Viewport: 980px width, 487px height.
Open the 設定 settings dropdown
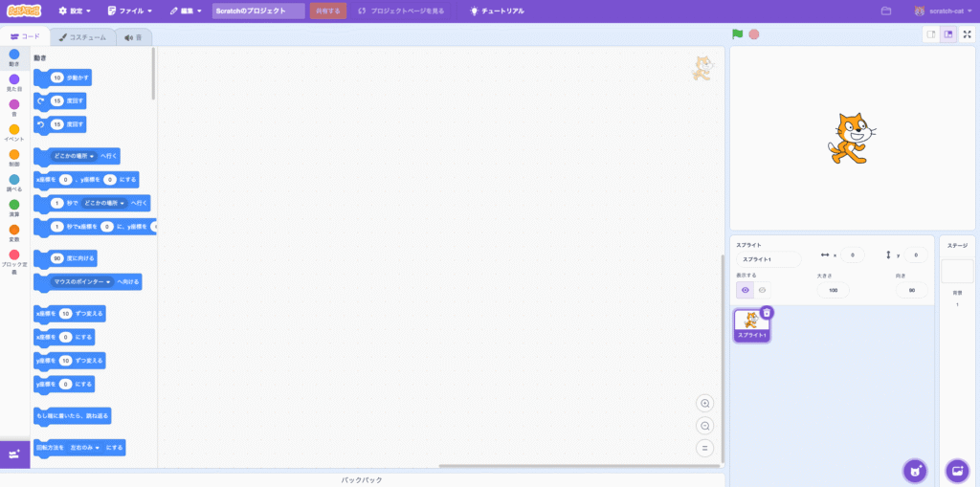tap(76, 11)
